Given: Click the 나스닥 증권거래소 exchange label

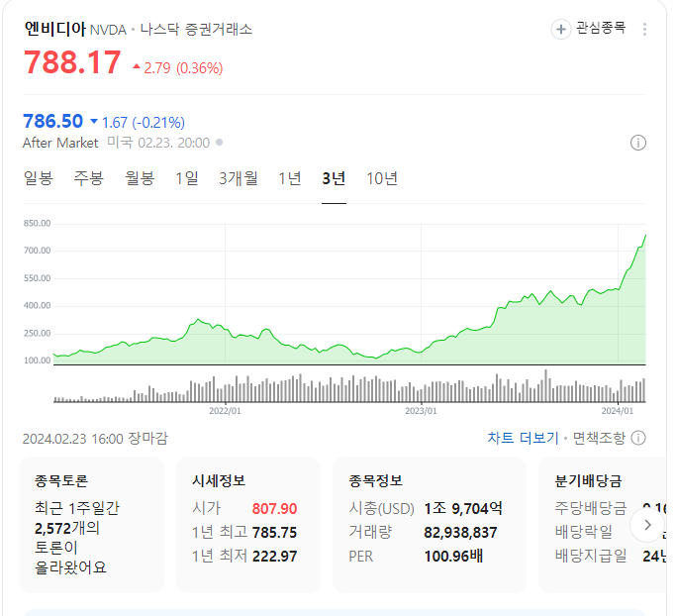Looking at the screenshot, I should (x=196, y=30).
